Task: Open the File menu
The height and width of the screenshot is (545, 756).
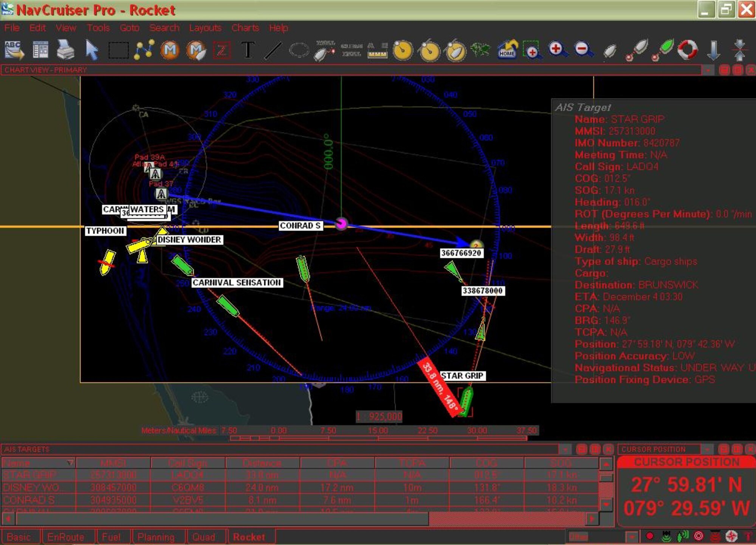Action: pyautogui.click(x=12, y=28)
